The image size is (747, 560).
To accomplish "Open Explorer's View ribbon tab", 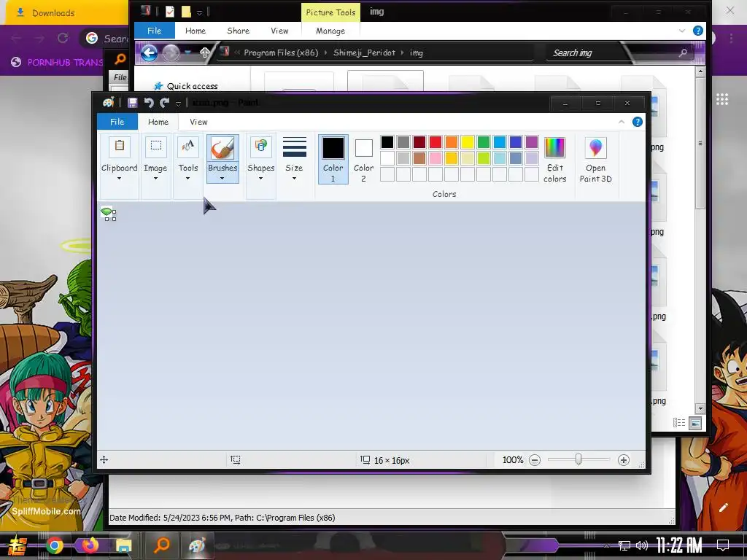I will (x=279, y=31).
